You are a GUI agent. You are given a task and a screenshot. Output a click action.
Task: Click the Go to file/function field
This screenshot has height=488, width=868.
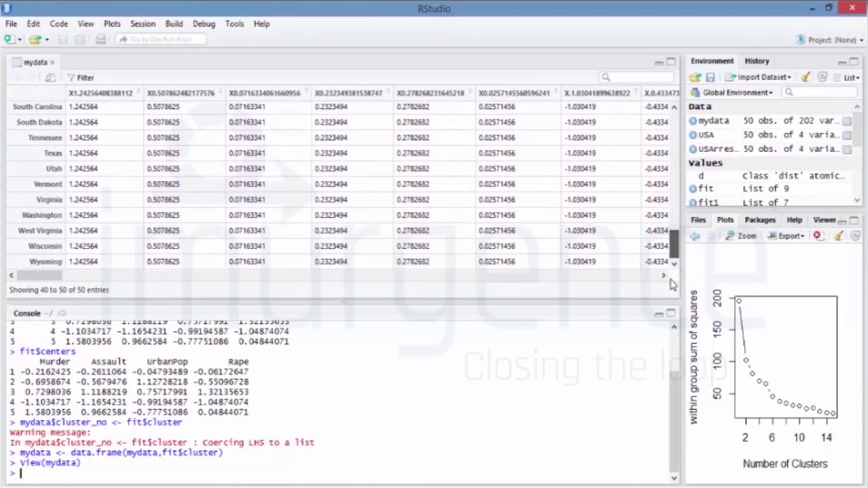pyautogui.click(x=161, y=39)
